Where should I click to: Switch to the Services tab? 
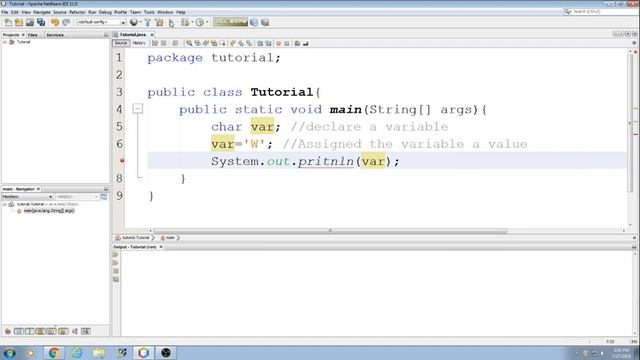pyautogui.click(x=55, y=35)
